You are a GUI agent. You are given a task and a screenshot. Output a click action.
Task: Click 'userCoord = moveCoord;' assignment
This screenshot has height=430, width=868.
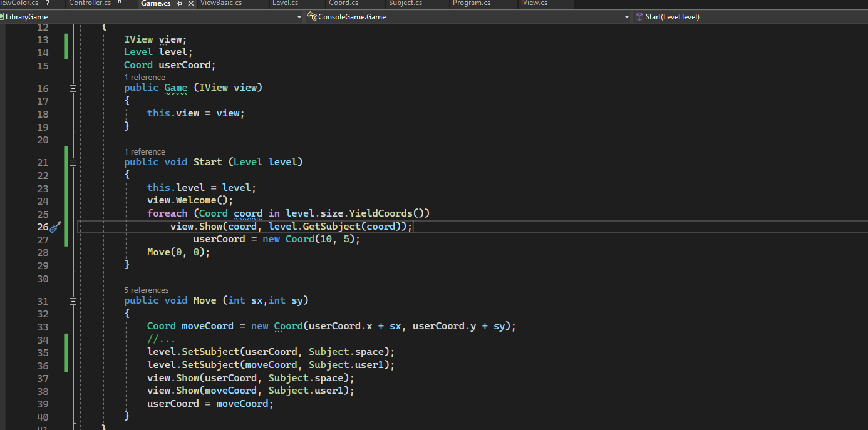[210, 404]
